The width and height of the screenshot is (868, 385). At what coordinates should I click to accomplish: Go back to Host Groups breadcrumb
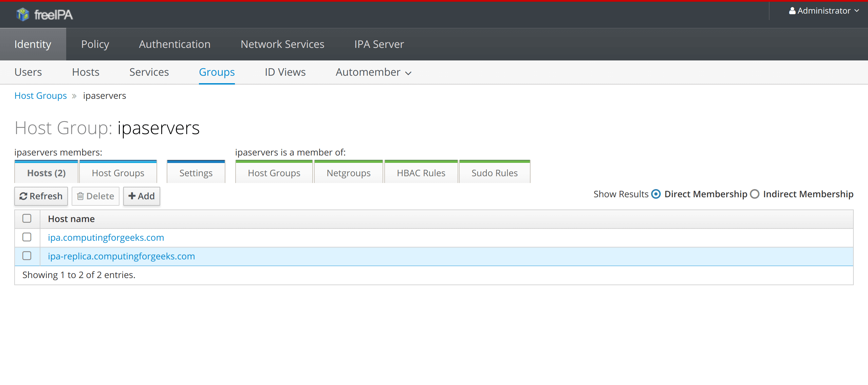point(40,96)
